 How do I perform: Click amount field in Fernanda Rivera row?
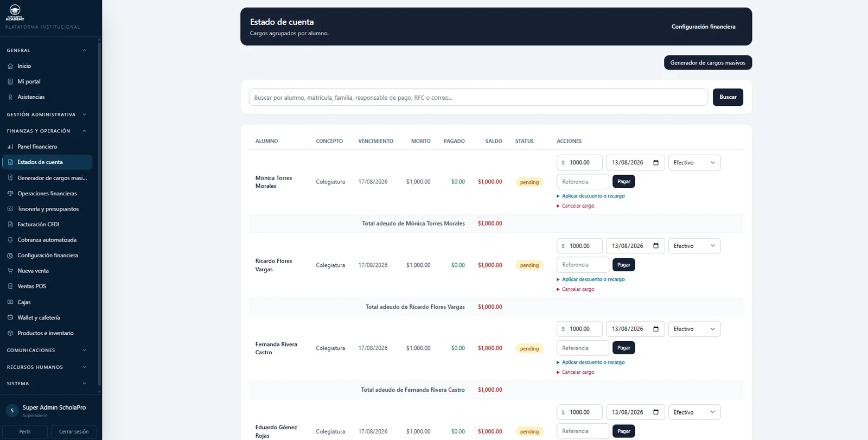pyautogui.click(x=579, y=329)
